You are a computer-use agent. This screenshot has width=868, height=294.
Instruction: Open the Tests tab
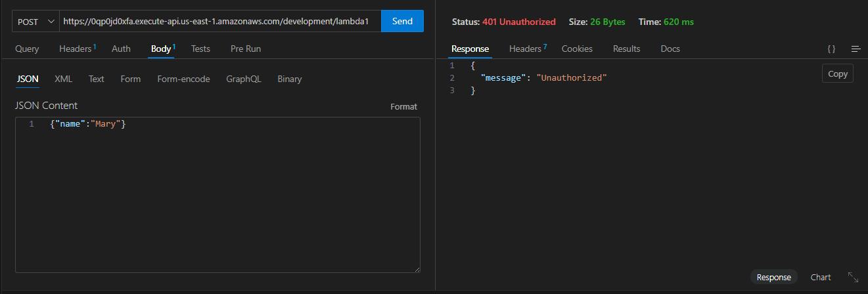tap(200, 49)
